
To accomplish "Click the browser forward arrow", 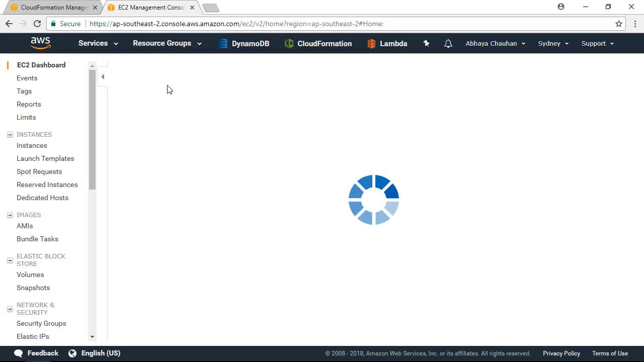I will tap(23, 24).
